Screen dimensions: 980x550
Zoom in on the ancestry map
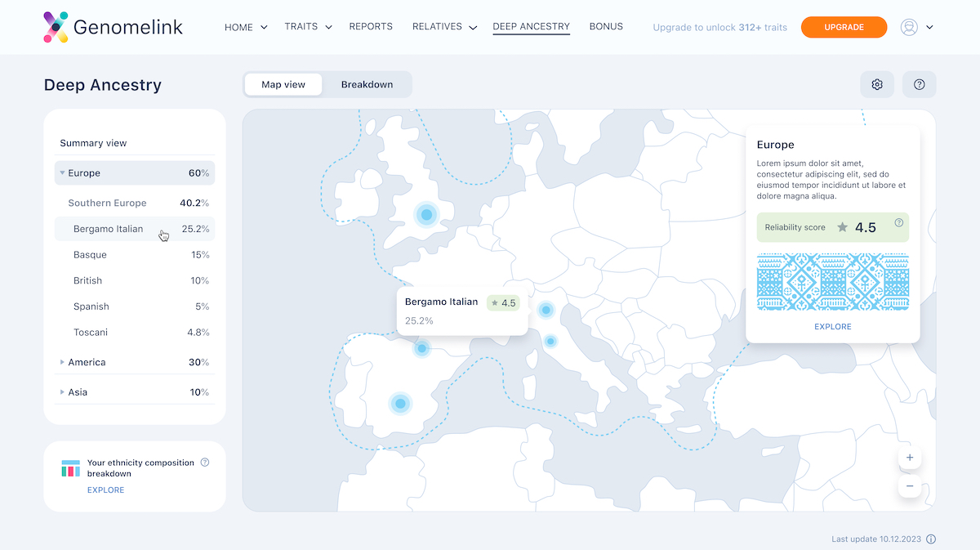tap(909, 458)
